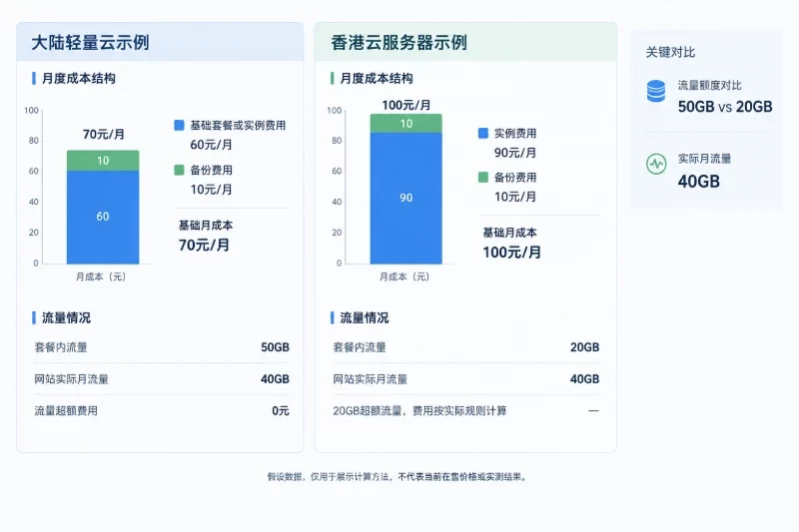Image resolution: width=799 pixels, height=532 pixels.
Task: Click the 100元/月 label above the bar
Action: click(x=406, y=106)
